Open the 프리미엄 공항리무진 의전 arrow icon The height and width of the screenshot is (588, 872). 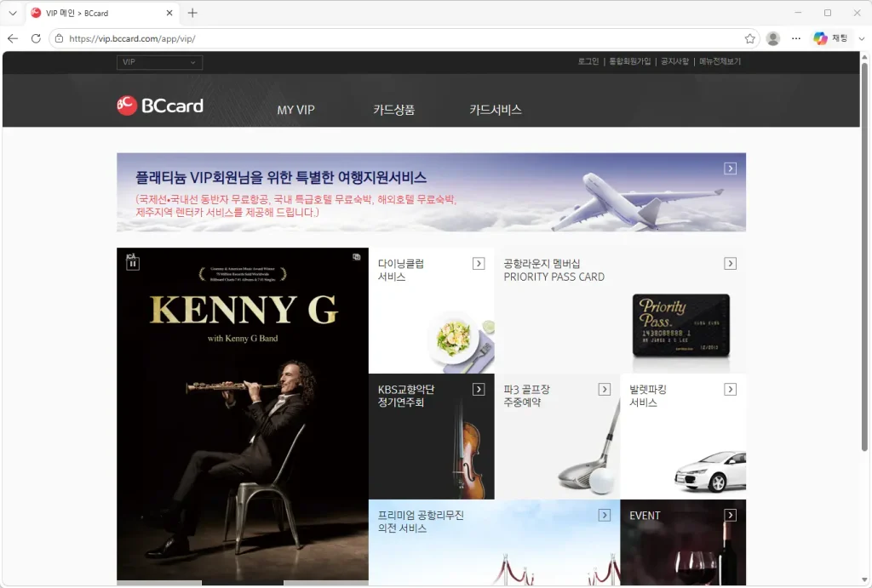pyautogui.click(x=605, y=515)
